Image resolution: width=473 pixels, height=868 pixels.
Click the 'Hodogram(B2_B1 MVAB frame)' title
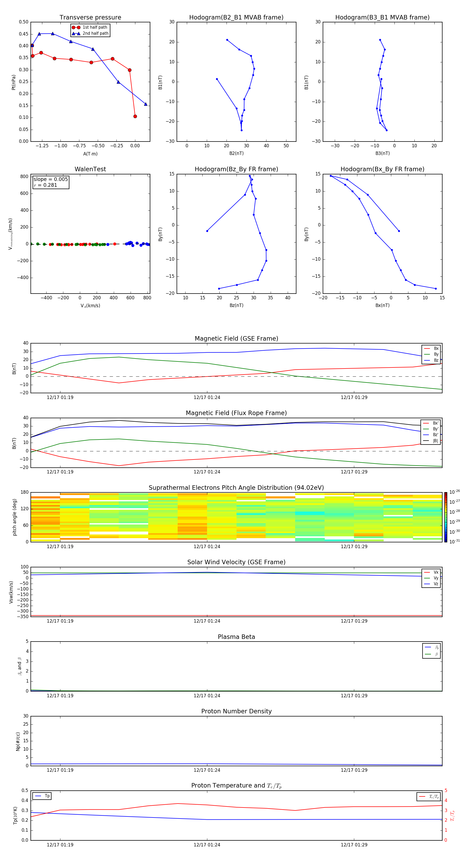(x=236, y=18)
